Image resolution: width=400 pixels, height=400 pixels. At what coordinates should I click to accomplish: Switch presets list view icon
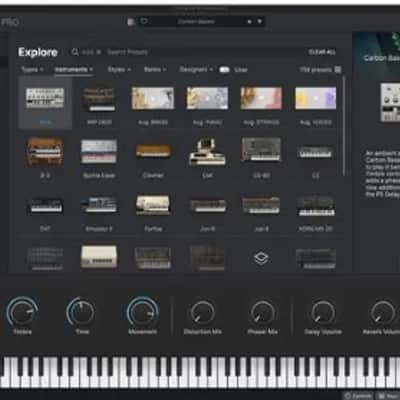pyautogui.click(x=338, y=69)
